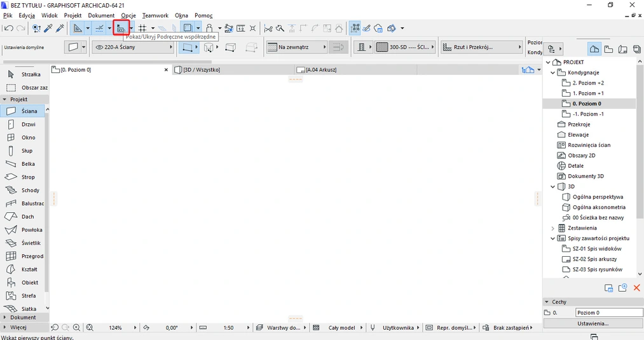Image resolution: width=644 pixels, height=340 pixels.
Task: Select the Schody stair tool
Action: pos(23,190)
